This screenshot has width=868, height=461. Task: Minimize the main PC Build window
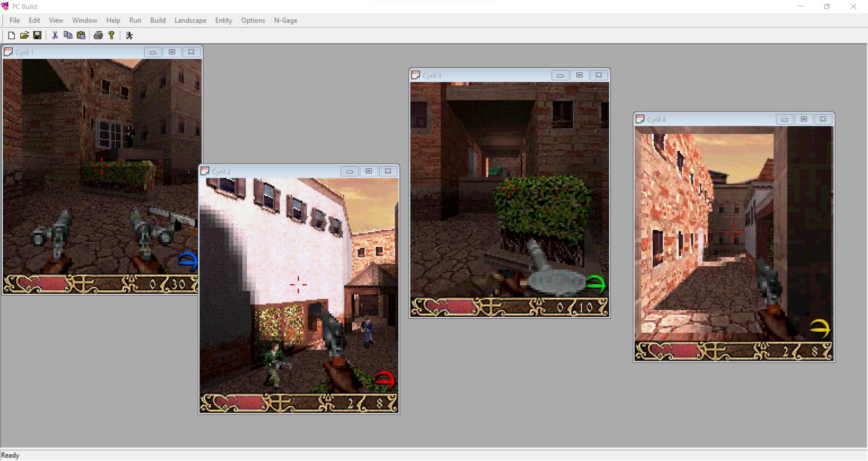(x=801, y=6)
